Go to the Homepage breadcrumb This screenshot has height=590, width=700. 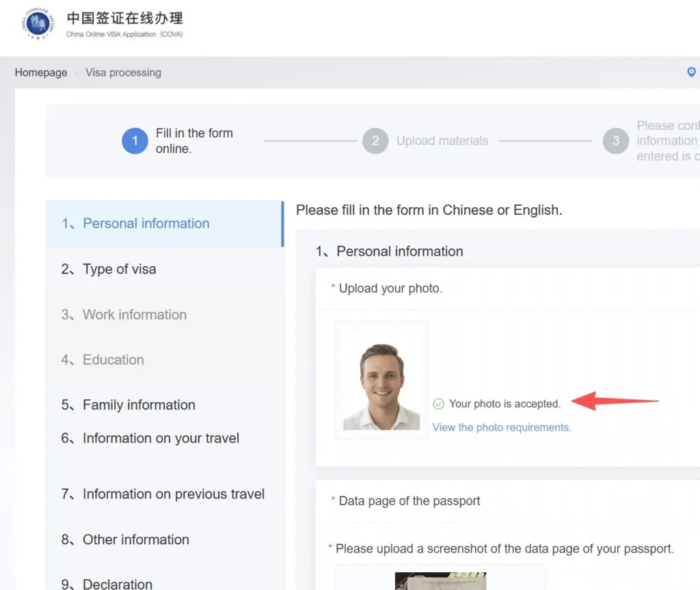pyautogui.click(x=41, y=72)
